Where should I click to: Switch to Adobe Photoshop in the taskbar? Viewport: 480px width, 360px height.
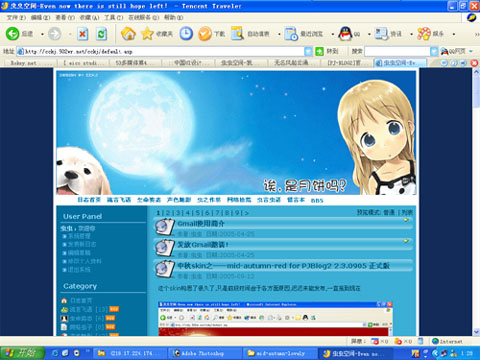click(x=203, y=353)
